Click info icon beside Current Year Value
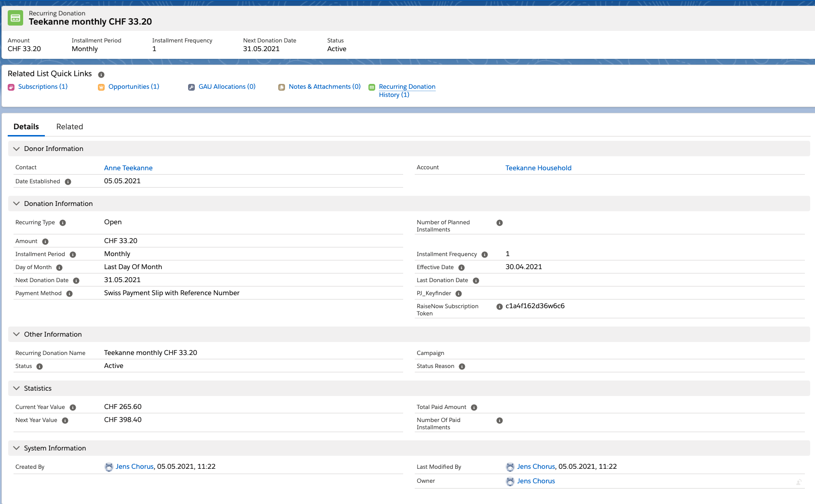Screen dimensions: 815x504 (x=73, y=408)
